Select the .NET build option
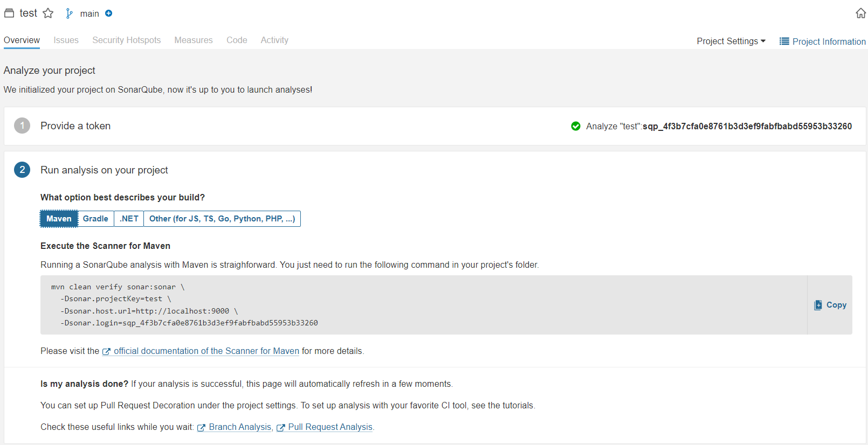 tap(129, 219)
